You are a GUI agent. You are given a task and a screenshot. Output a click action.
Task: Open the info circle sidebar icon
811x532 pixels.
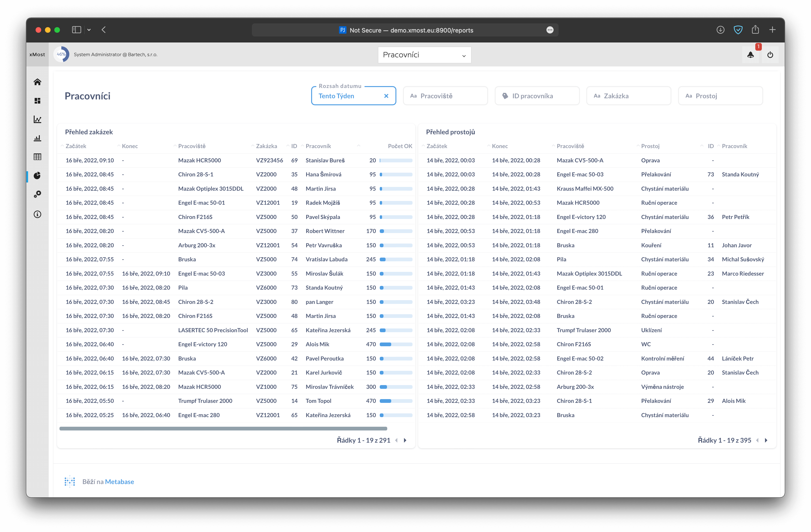pos(37,214)
